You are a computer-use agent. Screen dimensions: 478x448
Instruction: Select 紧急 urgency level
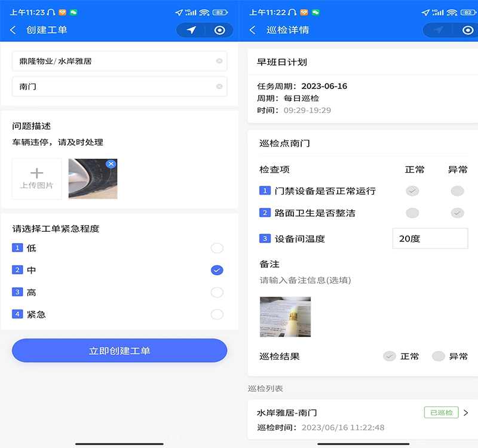(x=216, y=315)
